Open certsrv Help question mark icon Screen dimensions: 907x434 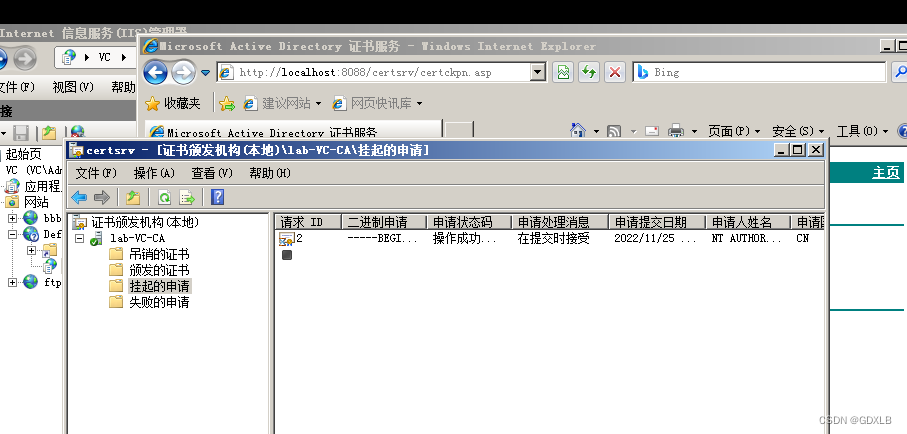[x=217, y=197]
